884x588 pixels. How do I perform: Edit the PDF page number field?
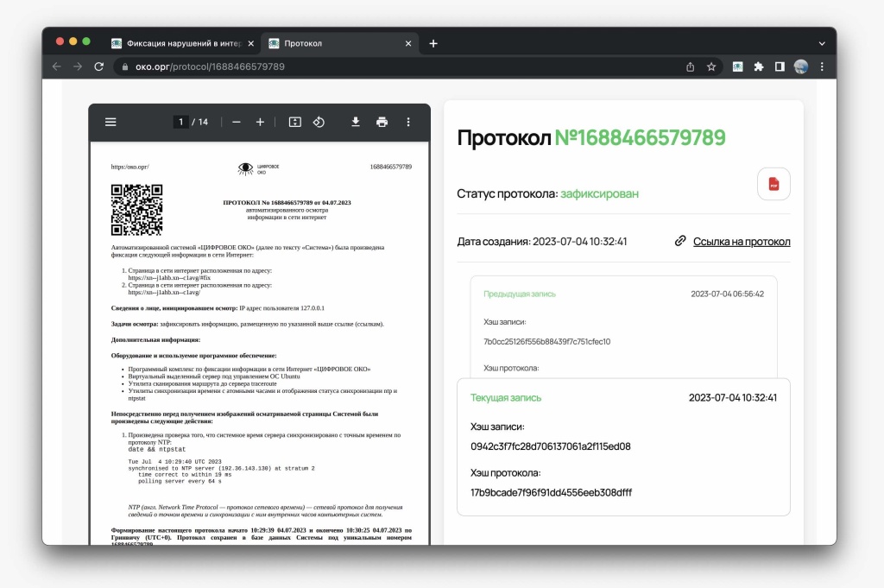pyautogui.click(x=180, y=122)
